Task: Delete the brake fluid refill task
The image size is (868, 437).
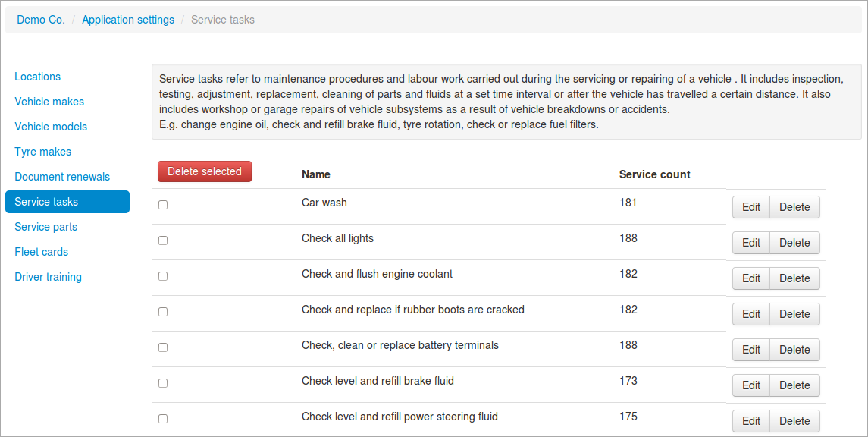Action: point(794,385)
